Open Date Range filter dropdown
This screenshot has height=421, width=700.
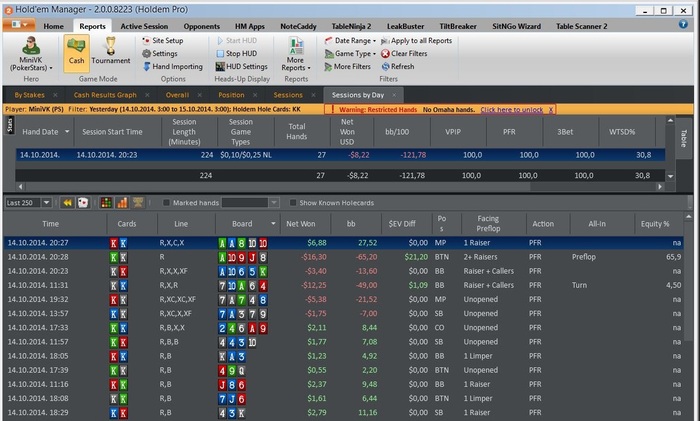350,41
